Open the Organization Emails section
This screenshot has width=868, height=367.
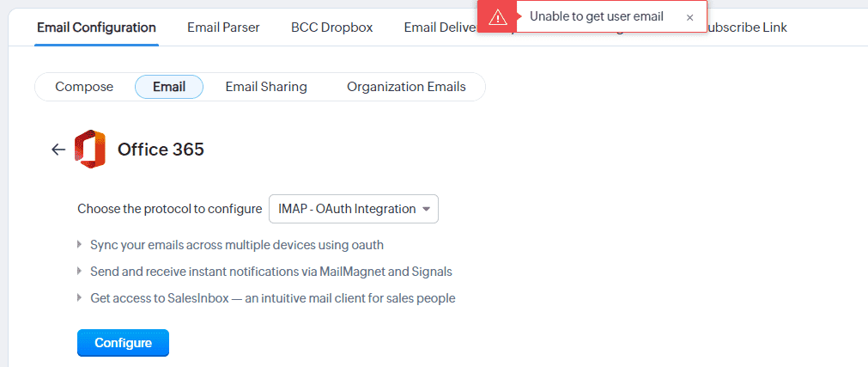coord(406,87)
